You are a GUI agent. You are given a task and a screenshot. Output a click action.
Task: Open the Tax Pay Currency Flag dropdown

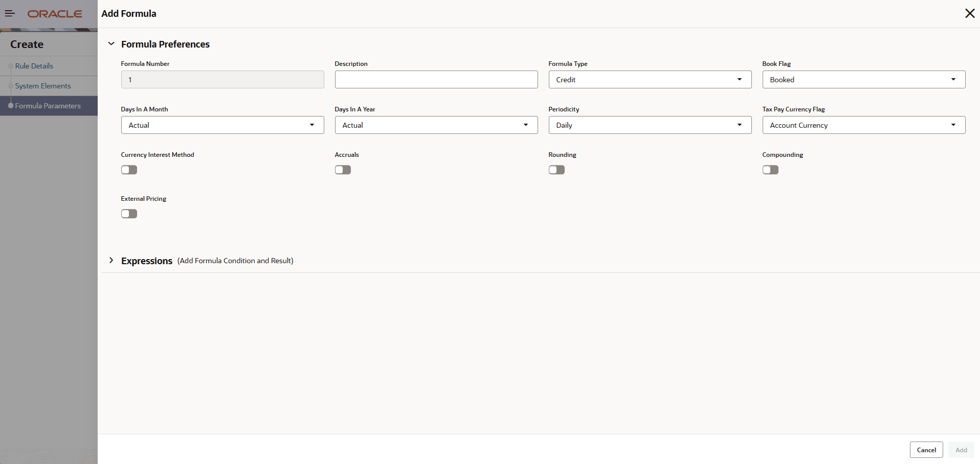(864, 125)
